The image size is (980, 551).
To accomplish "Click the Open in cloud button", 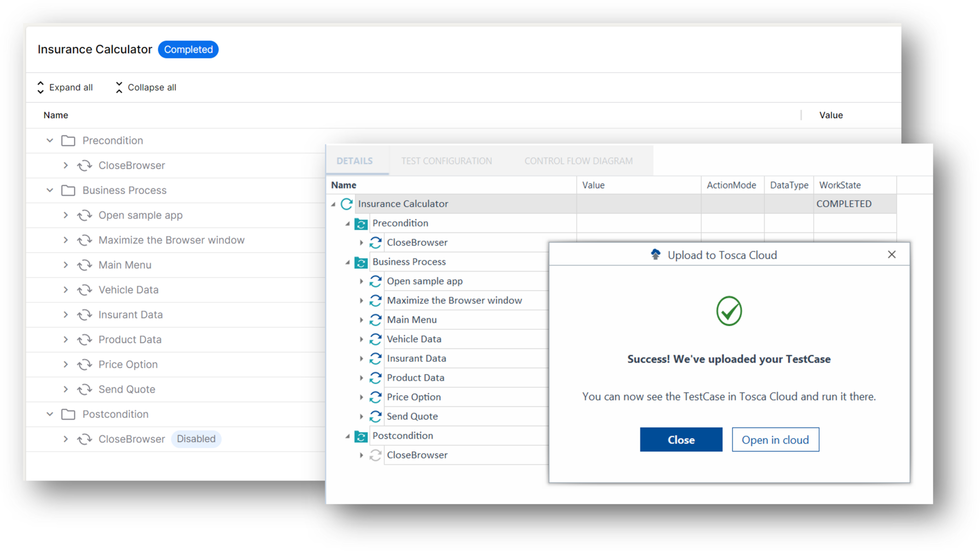I will tap(775, 439).
